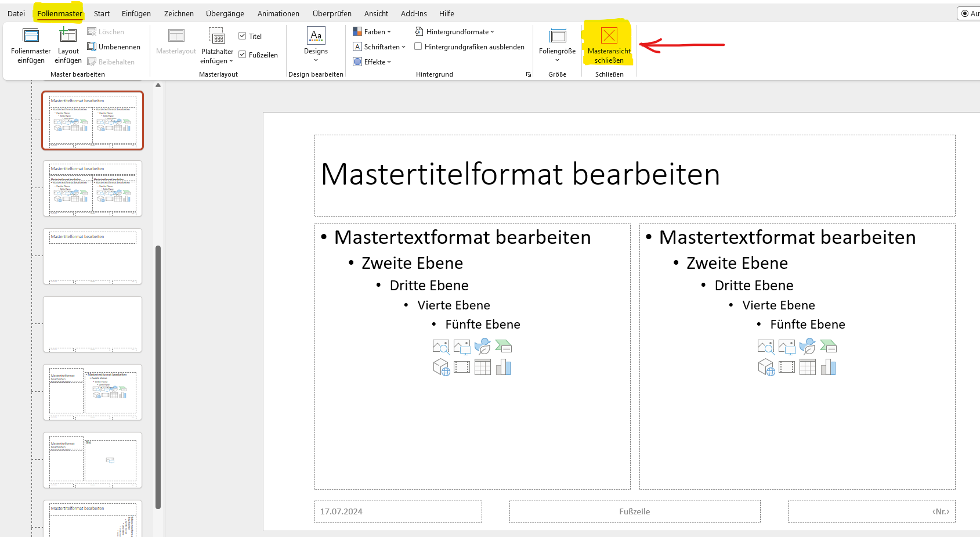Expand the Farben dropdown
This screenshot has width=980, height=537.
click(x=373, y=32)
